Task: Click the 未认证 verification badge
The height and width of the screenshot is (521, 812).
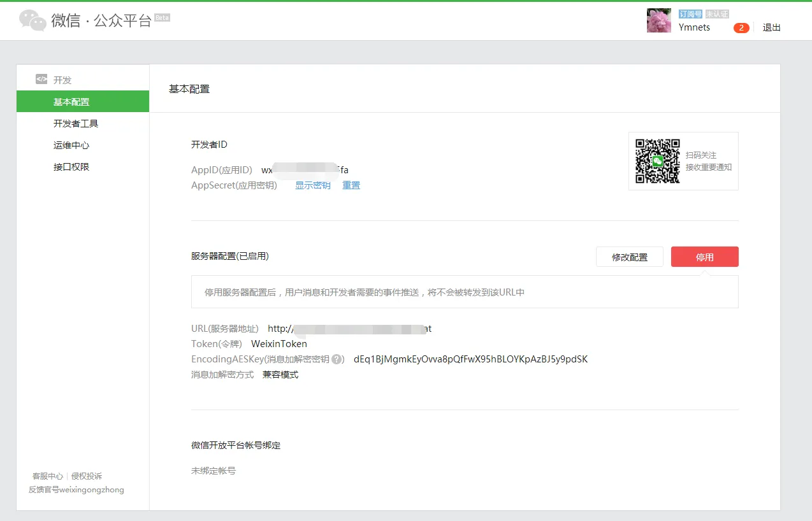Action: pyautogui.click(x=717, y=14)
